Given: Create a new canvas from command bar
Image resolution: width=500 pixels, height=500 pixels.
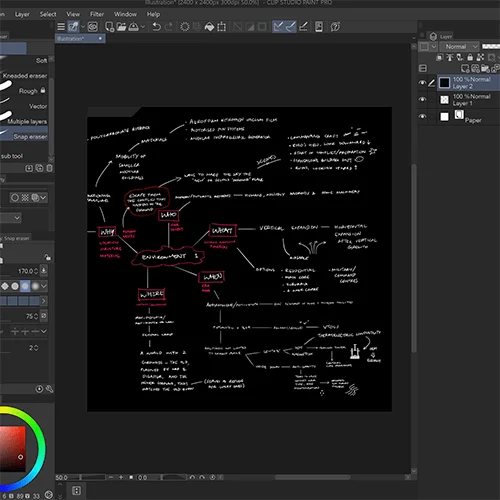Looking at the screenshot, I should [109, 27].
